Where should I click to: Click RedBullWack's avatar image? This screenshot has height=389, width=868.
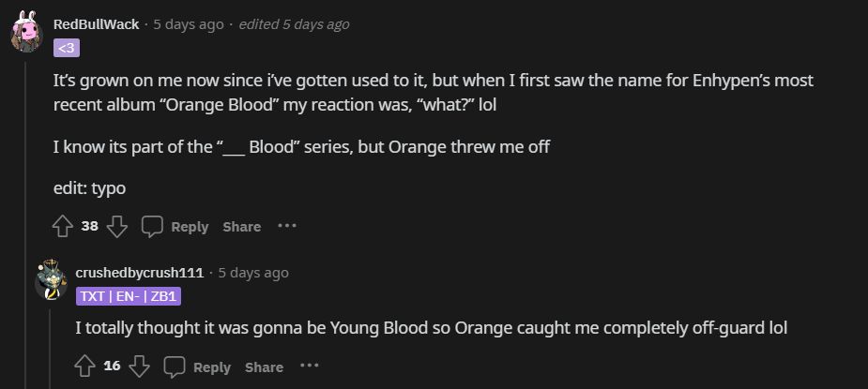[26, 35]
